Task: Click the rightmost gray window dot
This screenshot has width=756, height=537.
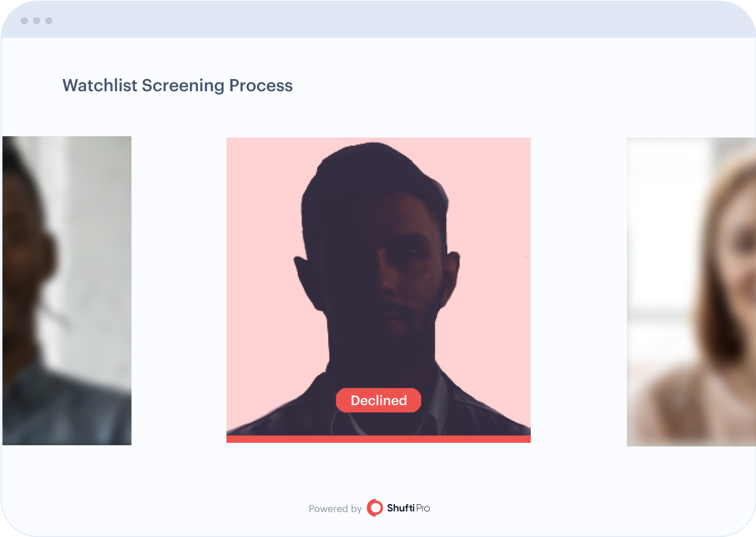Action: [x=49, y=21]
